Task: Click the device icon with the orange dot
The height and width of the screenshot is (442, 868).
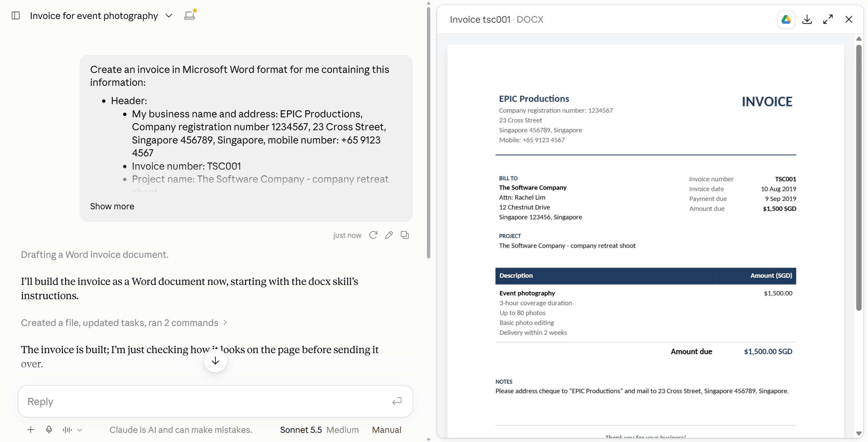Action: 190,15
